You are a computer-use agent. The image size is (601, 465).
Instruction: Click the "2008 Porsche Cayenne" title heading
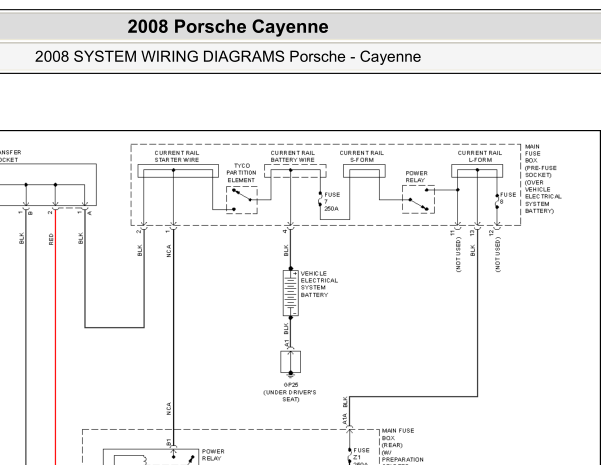[x=228, y=27]
